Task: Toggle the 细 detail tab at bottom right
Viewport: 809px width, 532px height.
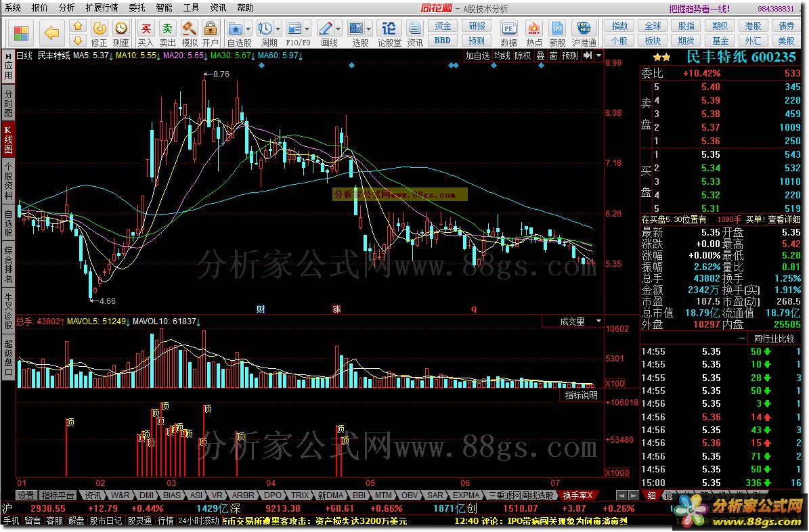Action: click(652, 495)
